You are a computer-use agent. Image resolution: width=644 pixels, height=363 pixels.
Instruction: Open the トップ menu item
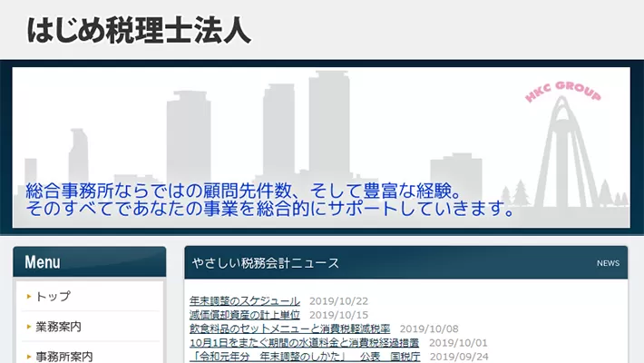(53, 297)
